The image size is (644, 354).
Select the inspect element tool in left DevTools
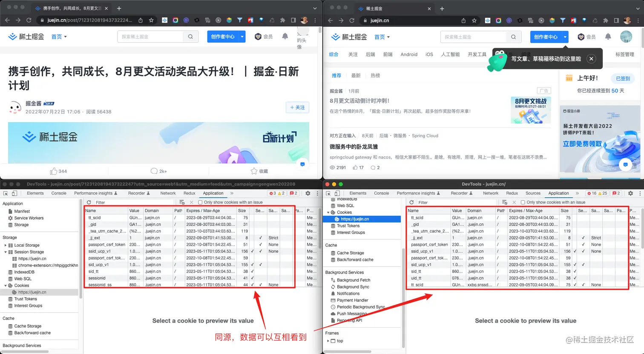[6, 193]
